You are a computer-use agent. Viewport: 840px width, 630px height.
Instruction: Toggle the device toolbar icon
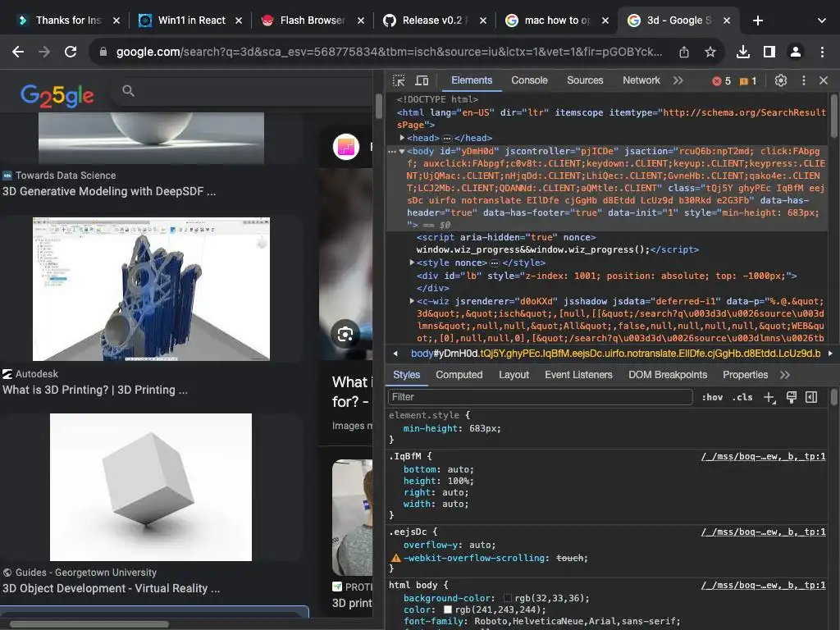(x=422, y=80)
